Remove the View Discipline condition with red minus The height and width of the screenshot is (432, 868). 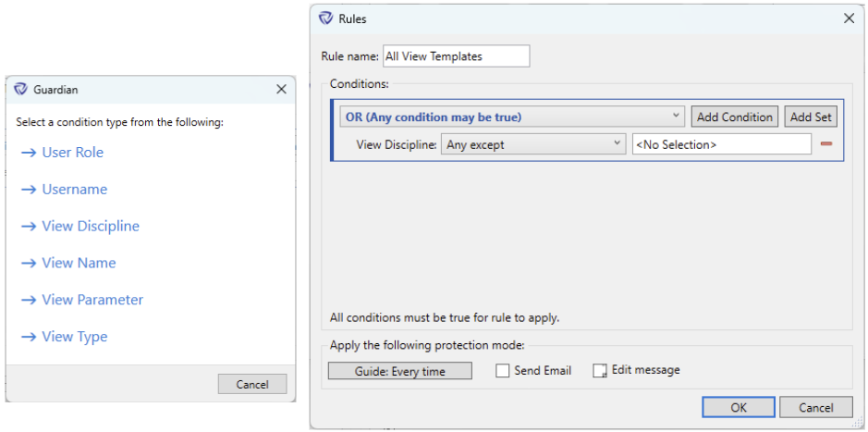click(826, 144)
